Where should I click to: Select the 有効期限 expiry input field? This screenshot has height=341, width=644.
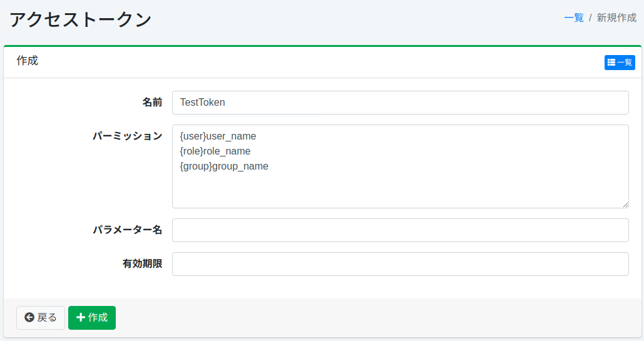pyautogui.click(x=400, y=264)
